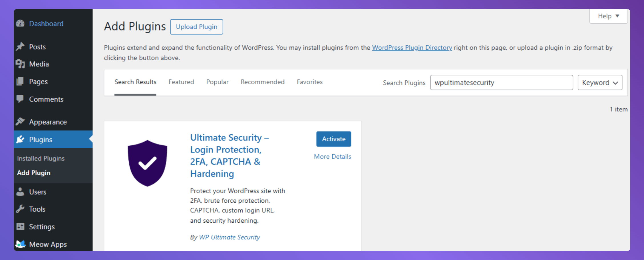Expand the Help panel

[608, 16]
